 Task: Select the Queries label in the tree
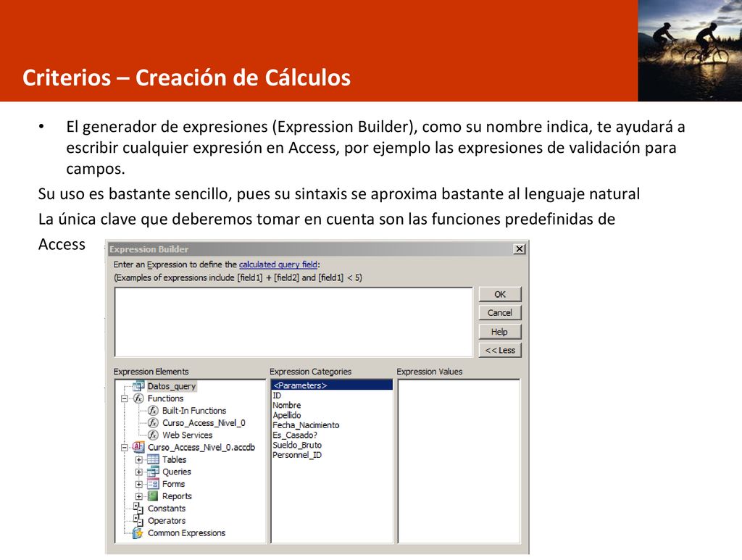tap(177, 472)
